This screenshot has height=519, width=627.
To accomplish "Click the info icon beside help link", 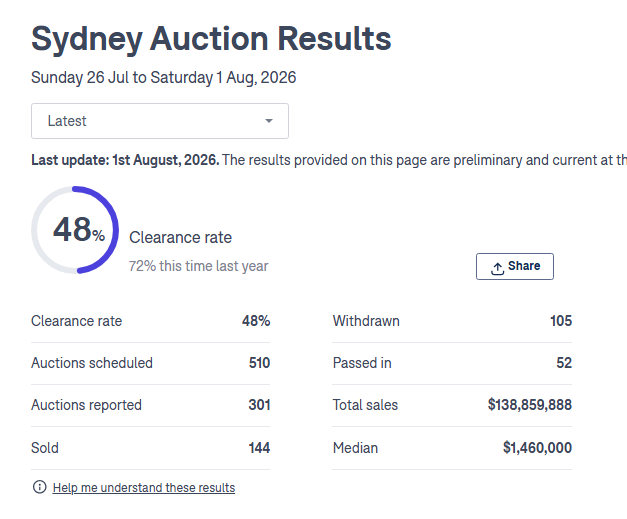I will tap(40, 487).
